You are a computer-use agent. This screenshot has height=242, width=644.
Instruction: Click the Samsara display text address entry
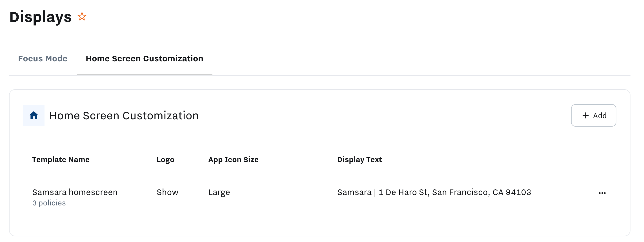[x=434, y=192]
